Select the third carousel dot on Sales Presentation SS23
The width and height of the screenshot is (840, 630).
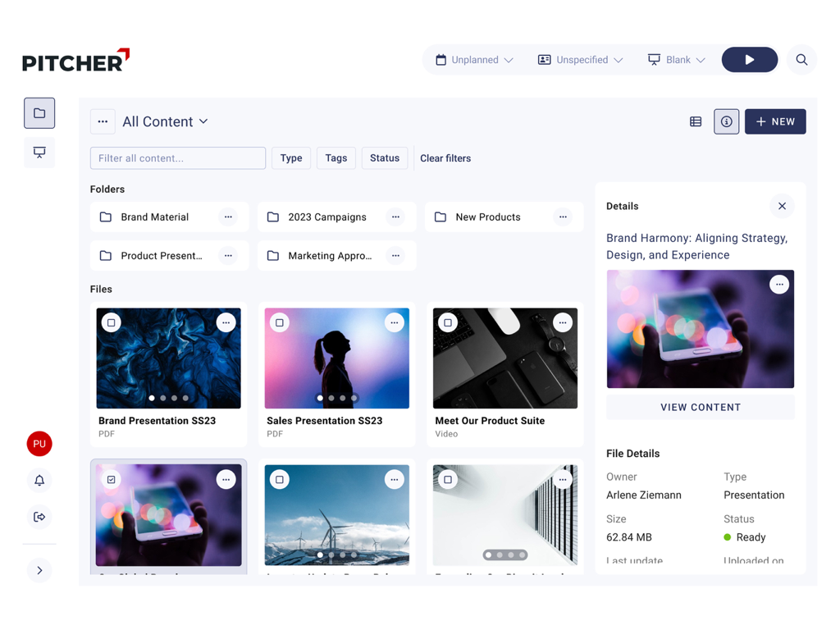(342, 397)
